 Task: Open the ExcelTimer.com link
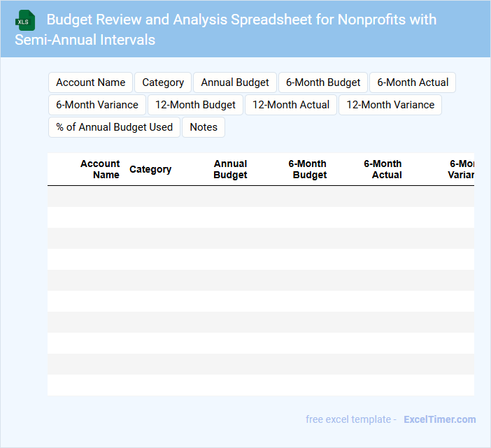[440, 419]
